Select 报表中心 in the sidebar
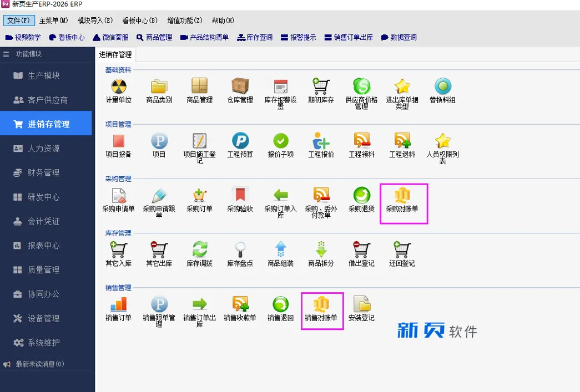Image resolution: width=580 pixels, height=392 pixels. (46, 245)
